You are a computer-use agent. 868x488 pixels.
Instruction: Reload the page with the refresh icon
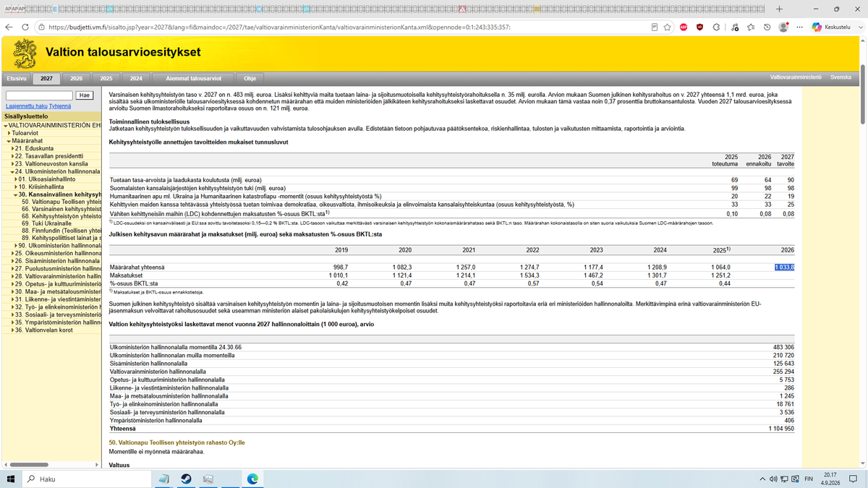click(25, 27)
